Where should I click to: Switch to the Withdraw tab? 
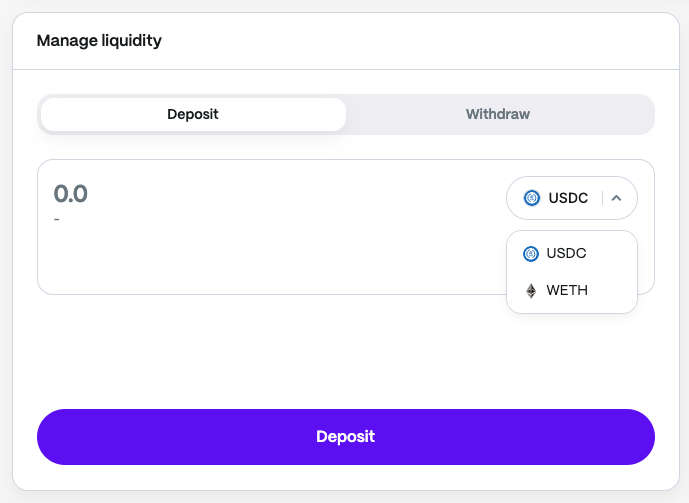pyautogui.click(x=498, y=114)
